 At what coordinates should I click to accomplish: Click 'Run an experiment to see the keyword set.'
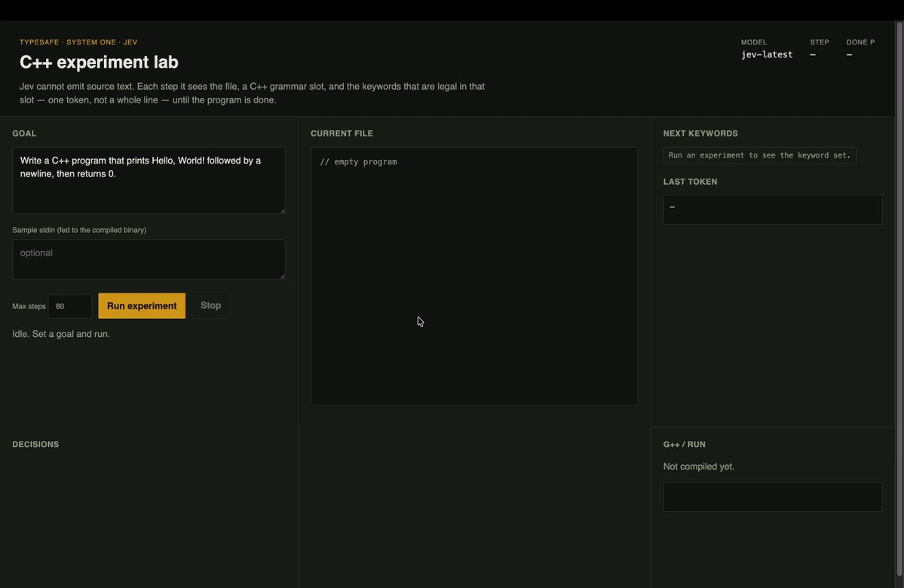(x=759, y=155)
